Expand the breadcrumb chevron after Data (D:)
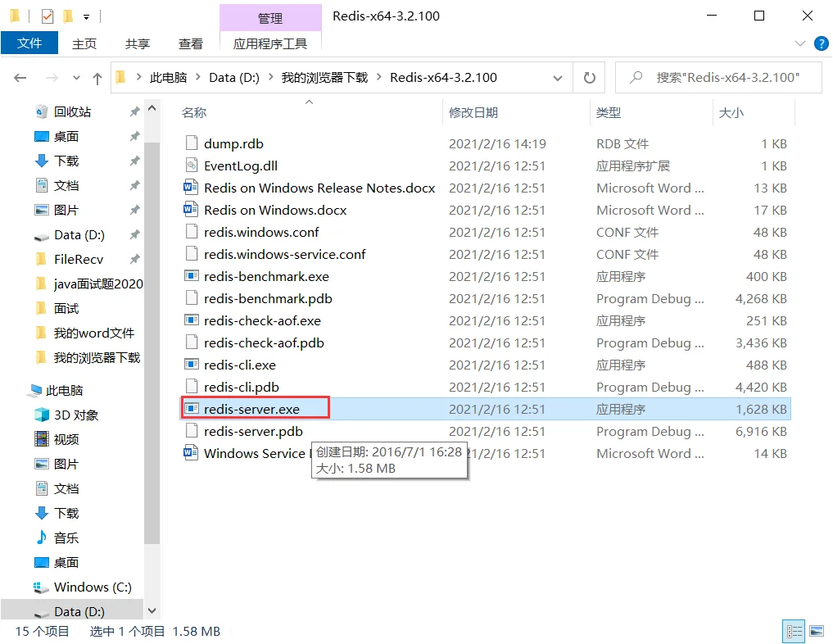The width and height of the screenshot is (833, 644). click(270, 78)
